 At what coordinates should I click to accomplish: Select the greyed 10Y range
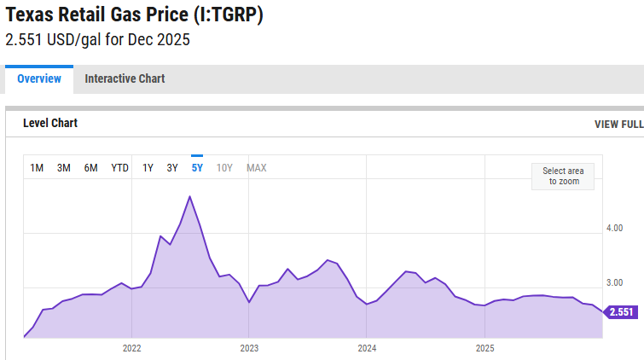(224, 168)
